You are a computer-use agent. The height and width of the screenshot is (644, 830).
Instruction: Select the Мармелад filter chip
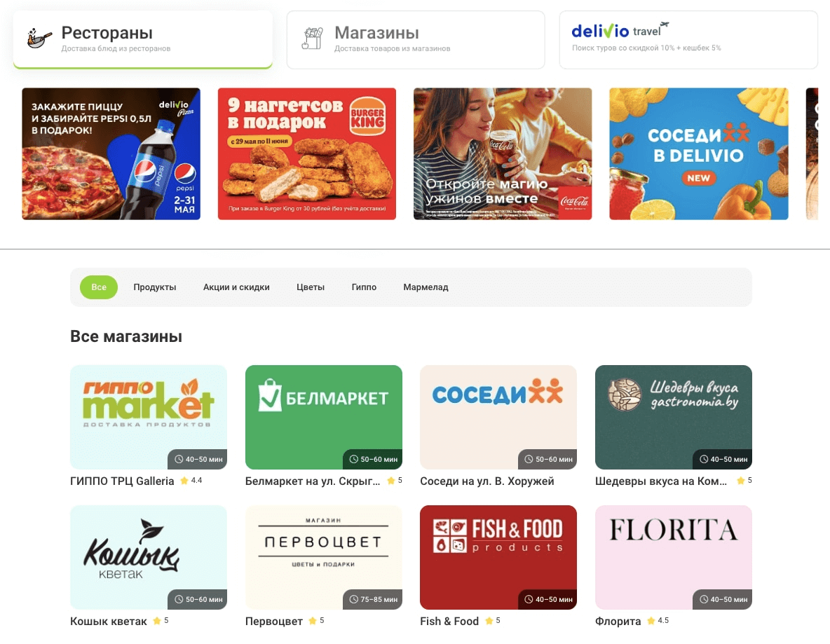point(426,287)
